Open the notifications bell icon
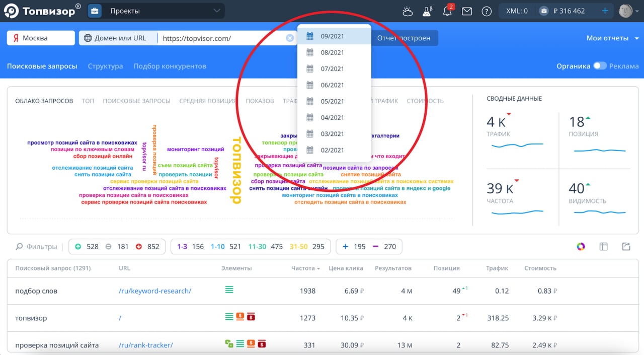 point(447,11)
